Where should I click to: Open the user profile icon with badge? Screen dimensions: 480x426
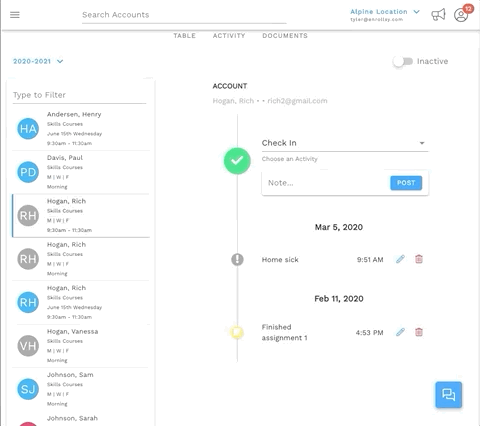click(x=462, y=14)
